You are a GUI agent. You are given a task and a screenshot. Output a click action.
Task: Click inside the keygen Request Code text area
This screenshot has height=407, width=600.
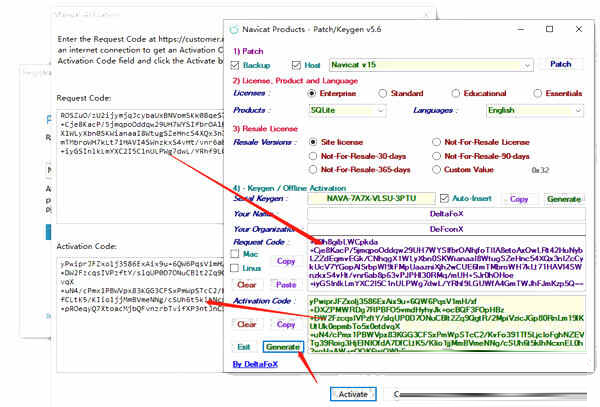[447, 263]
